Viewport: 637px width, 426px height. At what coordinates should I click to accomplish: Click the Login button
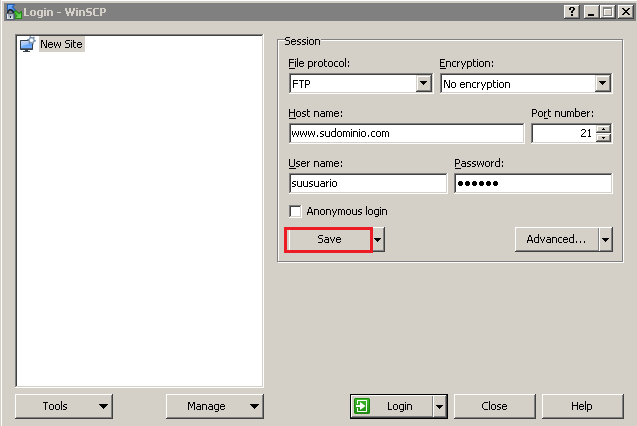391,406
